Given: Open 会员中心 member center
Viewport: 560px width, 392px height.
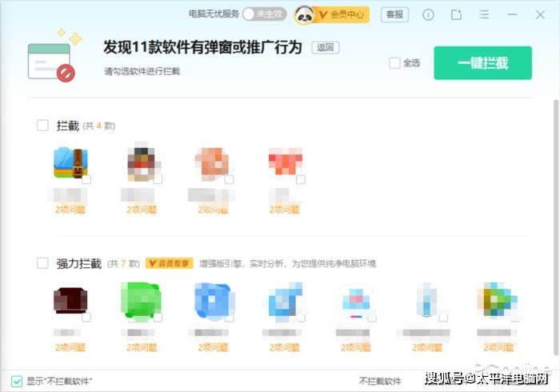Looking at the screenshot, I should point(342,14).
